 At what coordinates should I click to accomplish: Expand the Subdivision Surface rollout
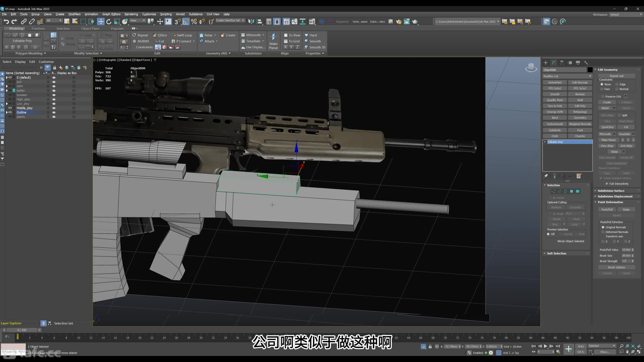coord(617,191)
